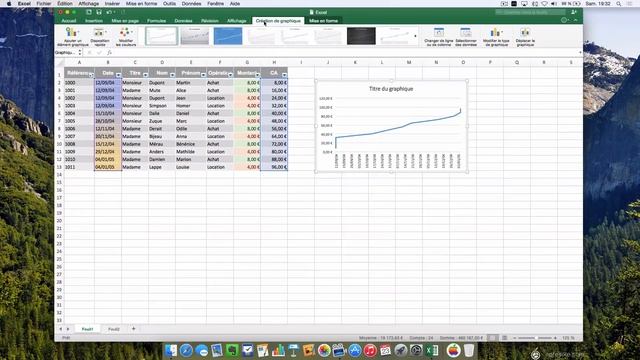The width and height of the screenshot is (640, 360).
Task: Open the Mise en forme chart tab
Action: (323, 21)
